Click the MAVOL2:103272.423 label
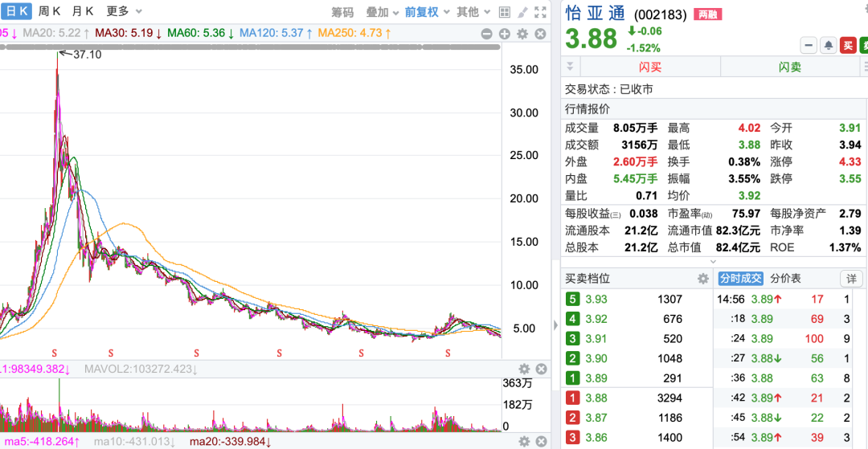The width and height of the screenshot is (868, 449). tap(140, 369)
